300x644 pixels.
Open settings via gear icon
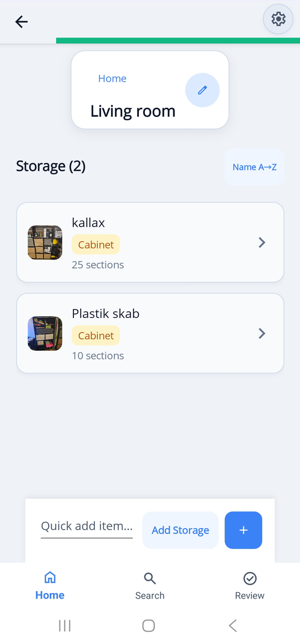tap(278, 19)
